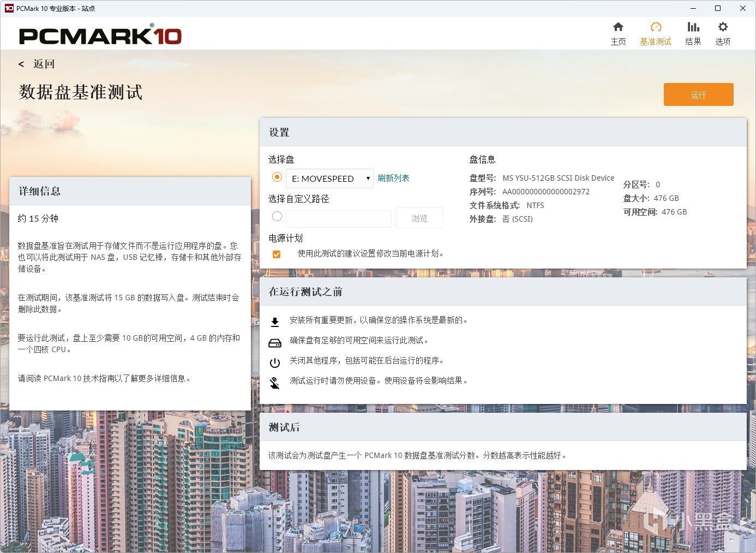Click the NTFS file system value
Image resolution: width=756 pixels, height=553 pixels.
(535, 205)
